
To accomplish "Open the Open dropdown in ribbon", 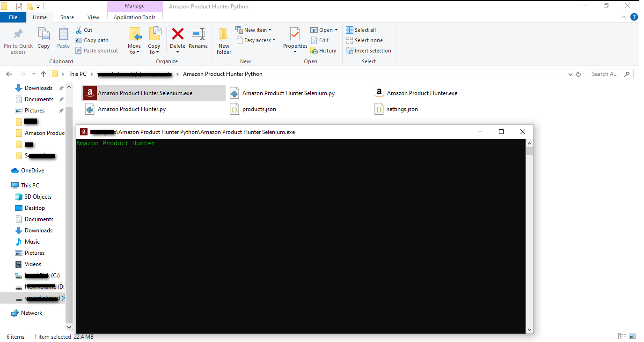I will [324, 30].
